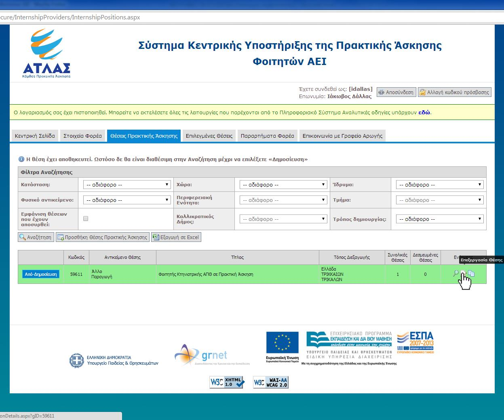Open the Επιλεγμένες Θέσεις tab
504x420 pixels.
[x=209, y=136]
